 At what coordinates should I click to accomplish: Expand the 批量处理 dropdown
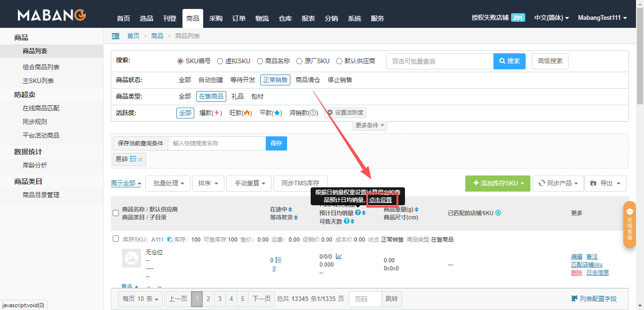(x=168, y=183)
